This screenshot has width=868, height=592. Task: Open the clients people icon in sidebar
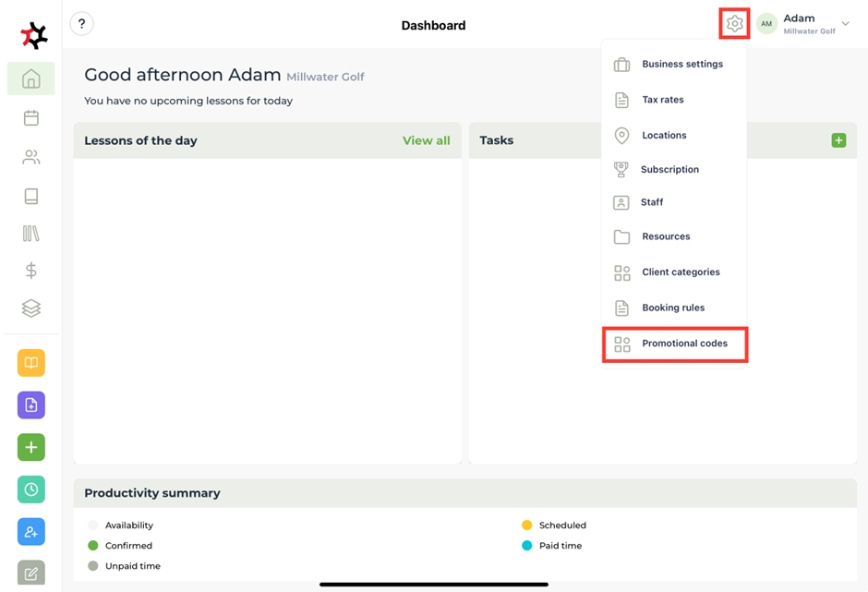click(x=31, y=158)
